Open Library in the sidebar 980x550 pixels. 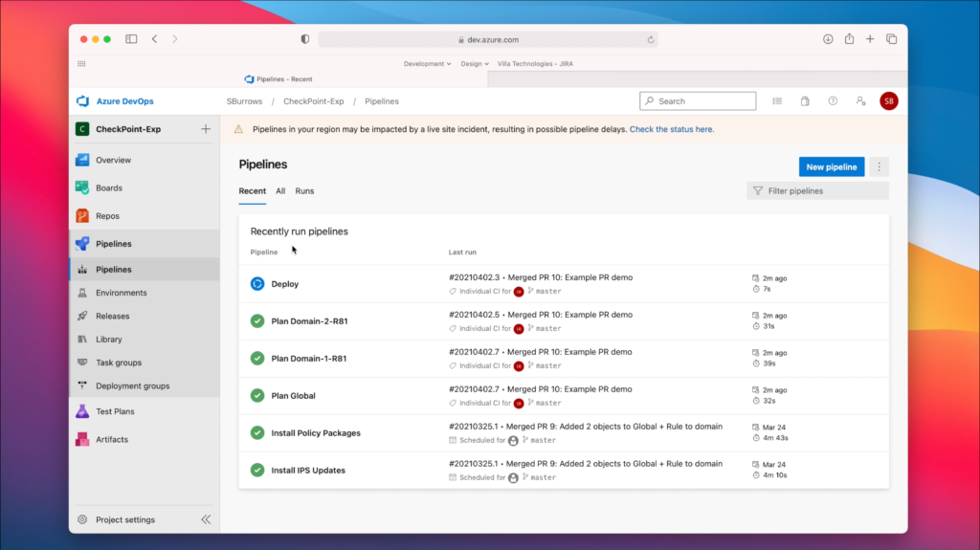109,340
